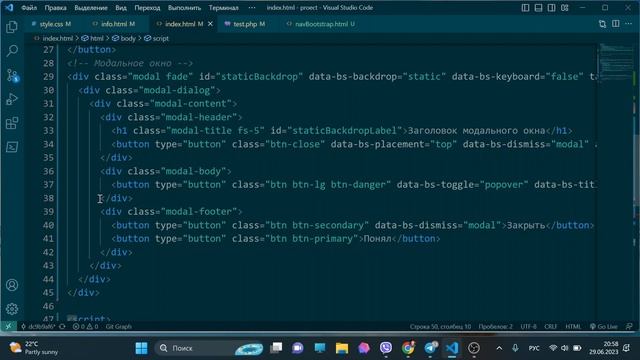Open the weather widget 22°C

[x=33, y=348]
